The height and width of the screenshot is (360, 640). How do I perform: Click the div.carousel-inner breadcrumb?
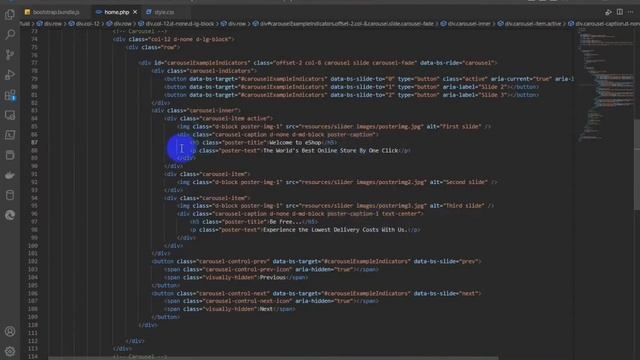tap(466, 24)
